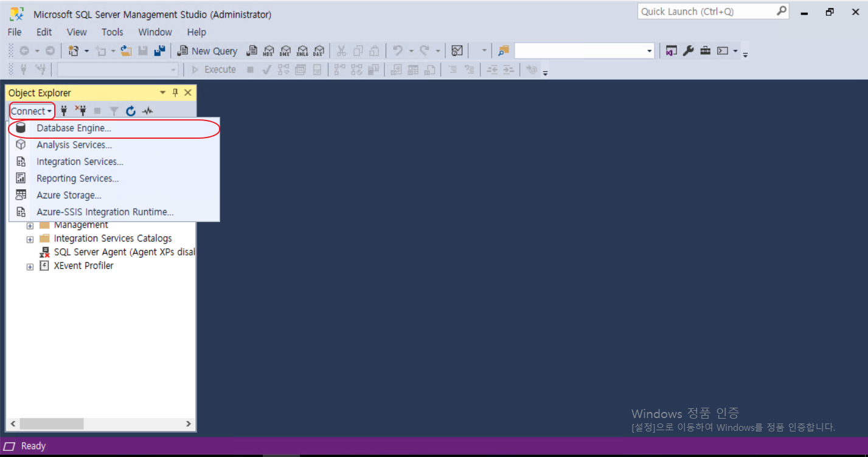Start a DMX query from the toolbar
This screenshot has height=457, width=868.
pos(285,51)
